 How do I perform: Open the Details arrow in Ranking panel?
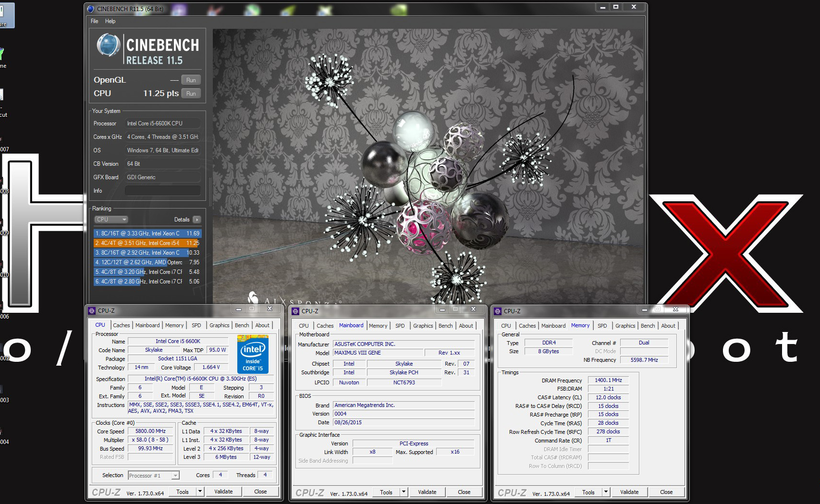[x=197, y=220]
